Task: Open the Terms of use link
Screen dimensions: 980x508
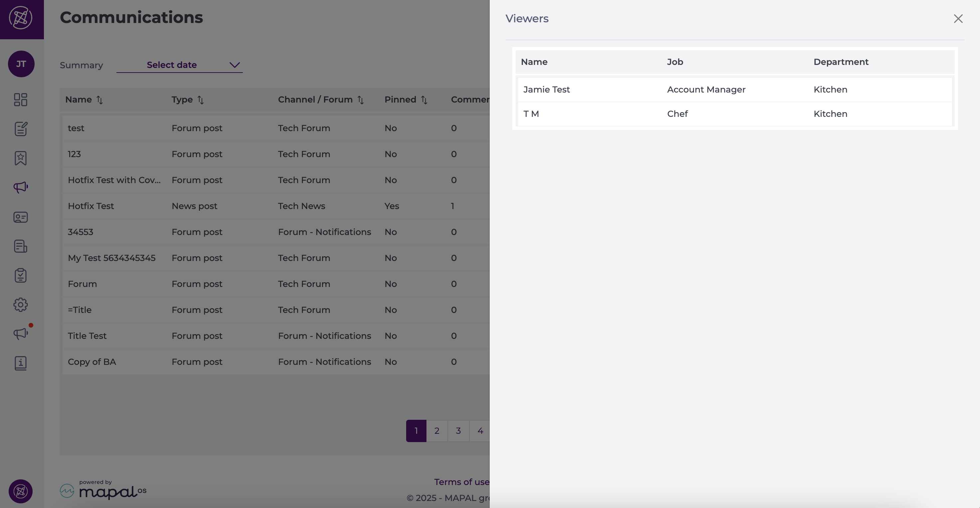Action: click(461, 482)
